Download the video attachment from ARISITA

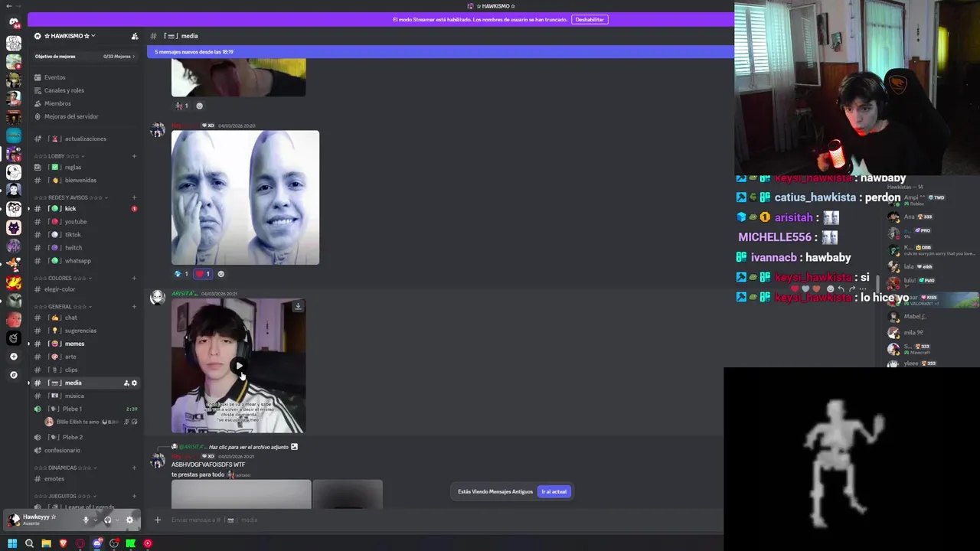coord(298,306)
